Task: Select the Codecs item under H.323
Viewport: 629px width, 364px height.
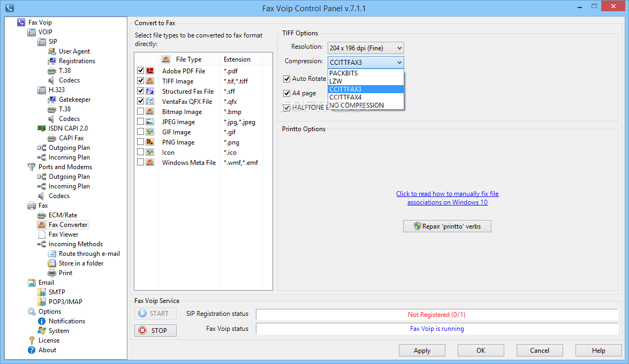Action: tap(69, 119)
